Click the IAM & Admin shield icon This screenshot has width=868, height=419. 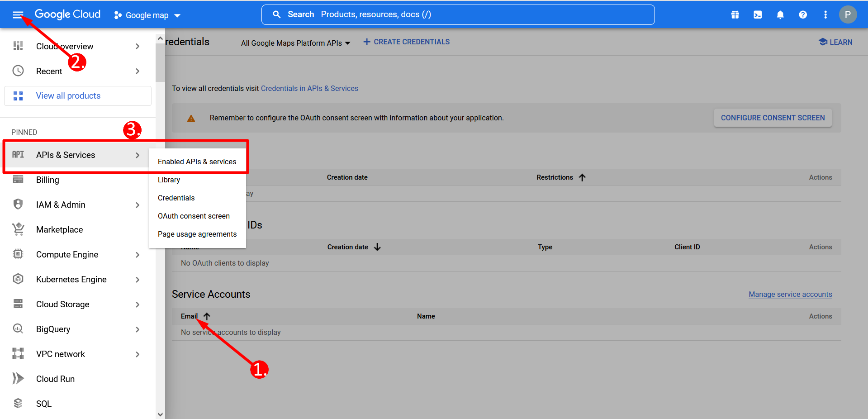[18, 205]
